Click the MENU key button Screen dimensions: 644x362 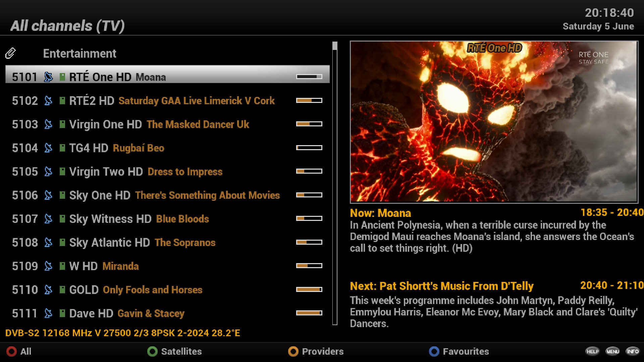click(612, 351)
